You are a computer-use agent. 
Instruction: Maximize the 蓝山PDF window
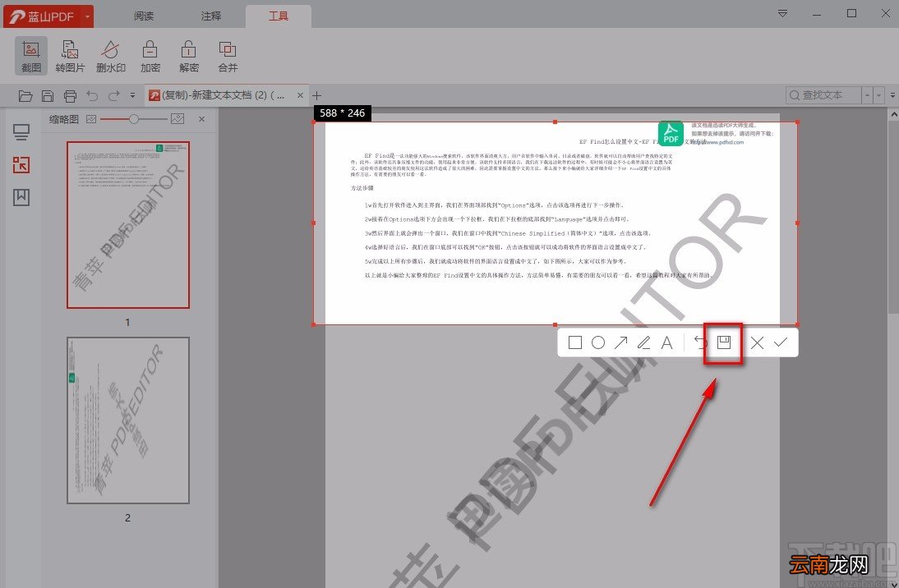pyautogui.click(x=851, y=13)
